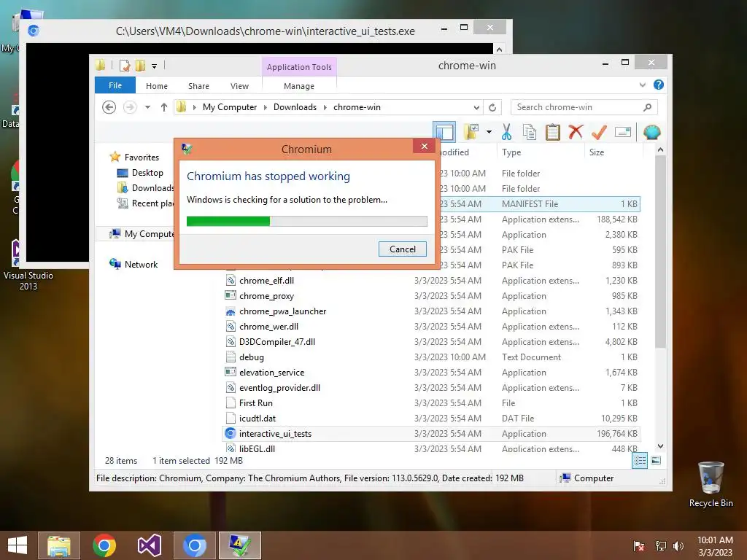Click the red X Delete icon
This screenshot has height=560, width=747.
click(576, 132)
